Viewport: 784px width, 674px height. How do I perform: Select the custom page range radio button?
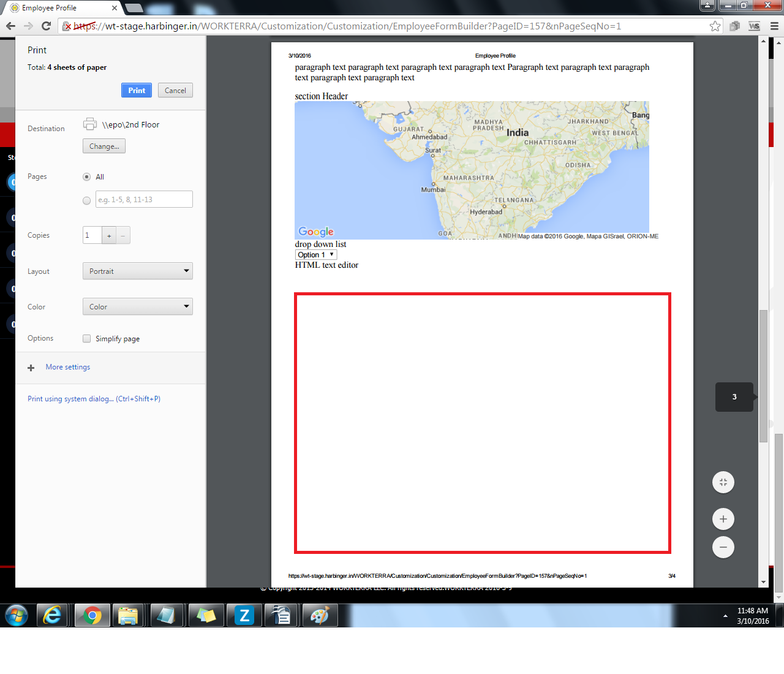pos(86,200)
